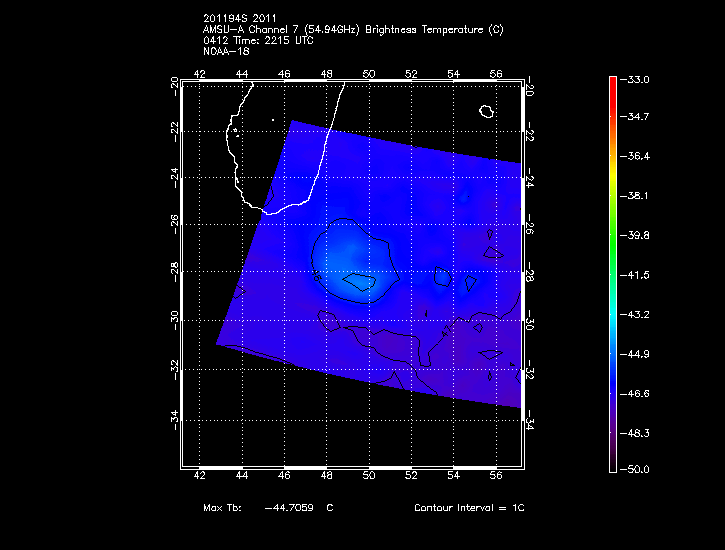Click the bottom axis longitude label 56
The height and width of the screenshot is (550, 725).
(496, 477)
